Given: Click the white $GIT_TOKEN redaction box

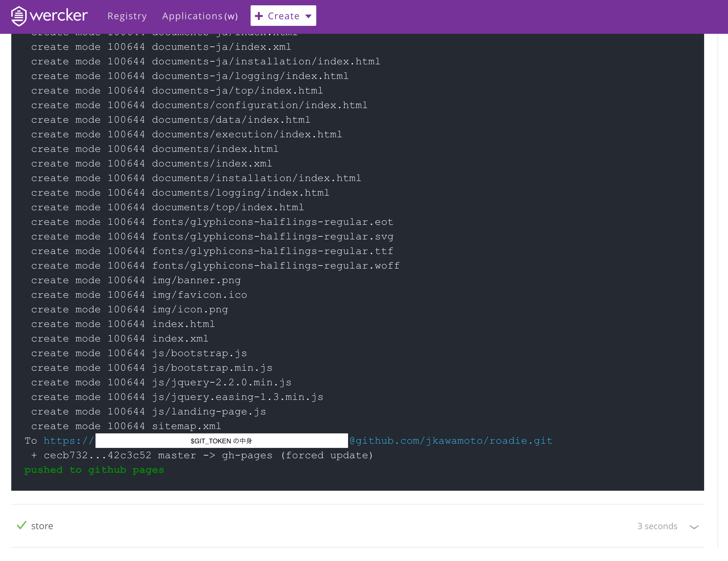Looking at the screenshot, I should coord(221,441).
